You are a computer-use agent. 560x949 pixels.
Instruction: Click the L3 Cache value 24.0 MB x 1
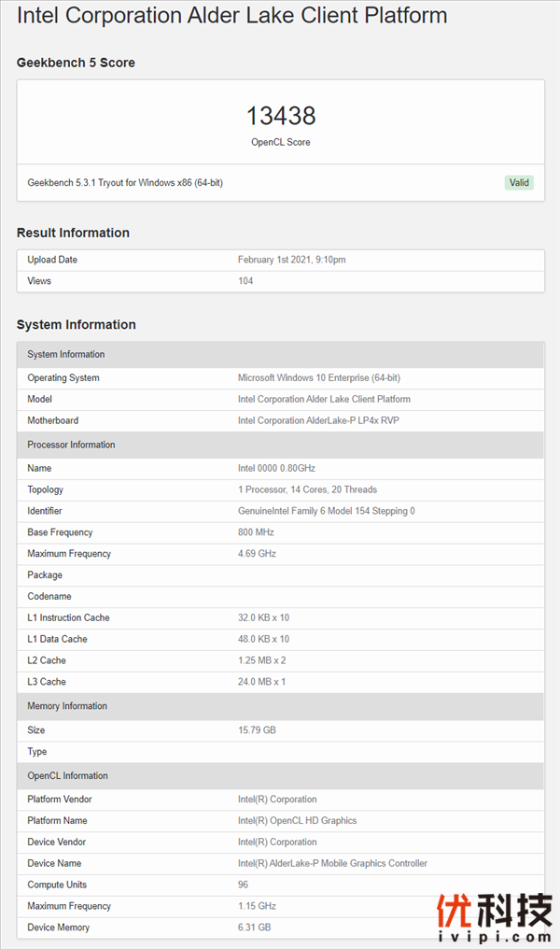click(x=261, y=682)
